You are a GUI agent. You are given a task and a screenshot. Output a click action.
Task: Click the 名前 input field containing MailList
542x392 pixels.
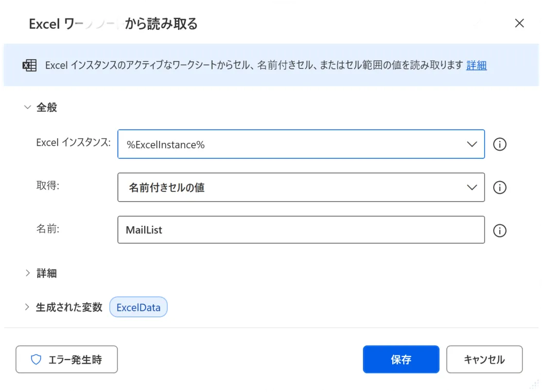point(301,229)
